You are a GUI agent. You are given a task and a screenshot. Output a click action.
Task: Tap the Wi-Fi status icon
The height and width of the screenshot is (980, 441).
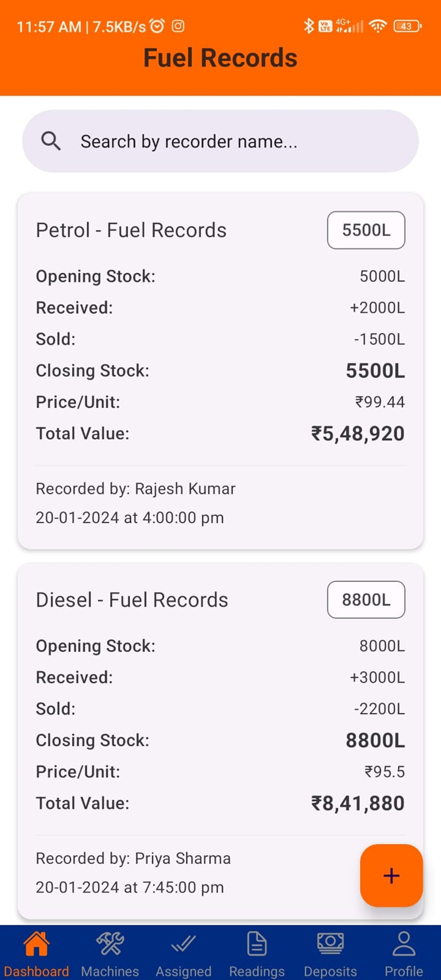(378, 26)
